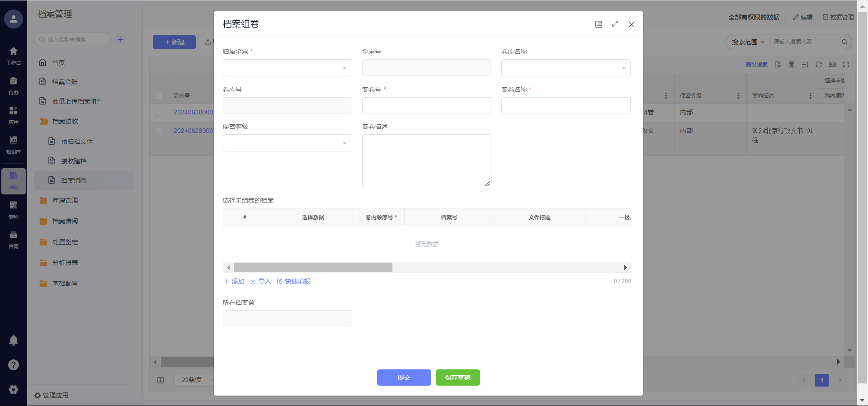Open the 归属全宗 dropdown
The width and height of the screenshot is (868, 406).
click(287, 68)
